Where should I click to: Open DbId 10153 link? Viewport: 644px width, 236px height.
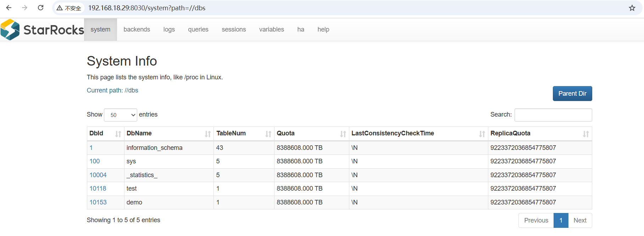click(x=98, y=202)
